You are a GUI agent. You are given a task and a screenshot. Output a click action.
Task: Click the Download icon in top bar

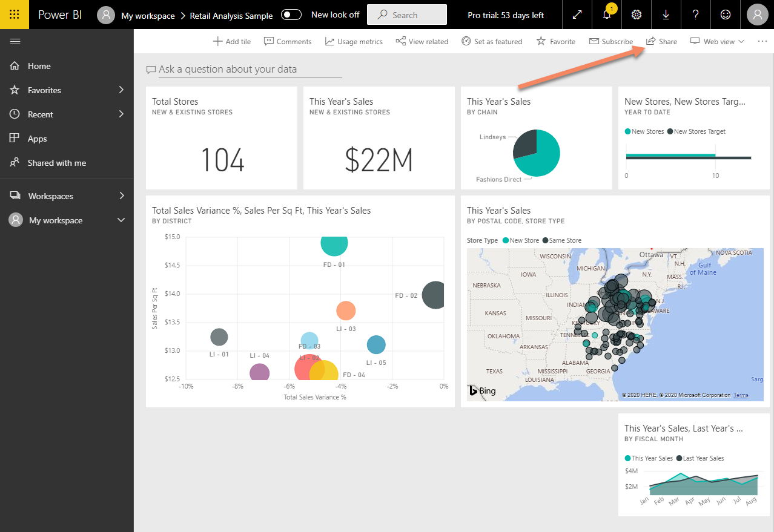click(x=666, y=15)
